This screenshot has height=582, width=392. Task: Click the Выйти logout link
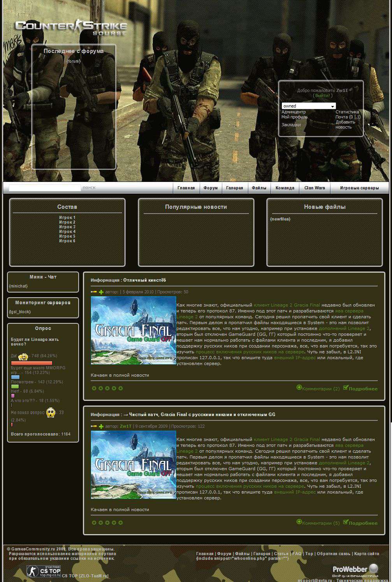(322, 95)
